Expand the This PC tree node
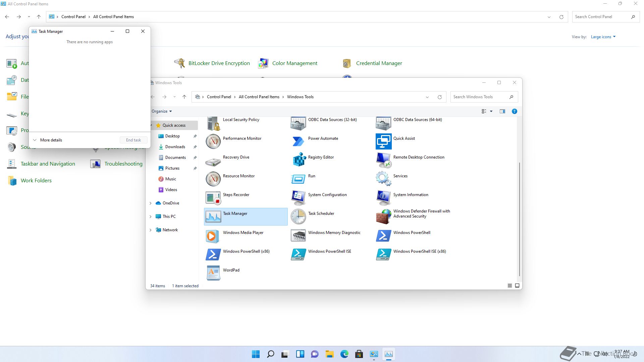Screen dimensions: 644x362 151,217
